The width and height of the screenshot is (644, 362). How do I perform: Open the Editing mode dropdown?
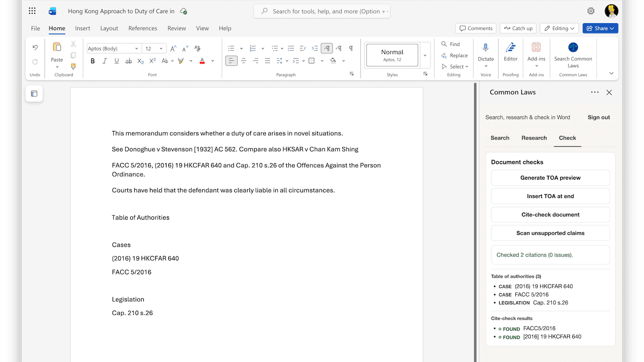click(x=560, y=28)
